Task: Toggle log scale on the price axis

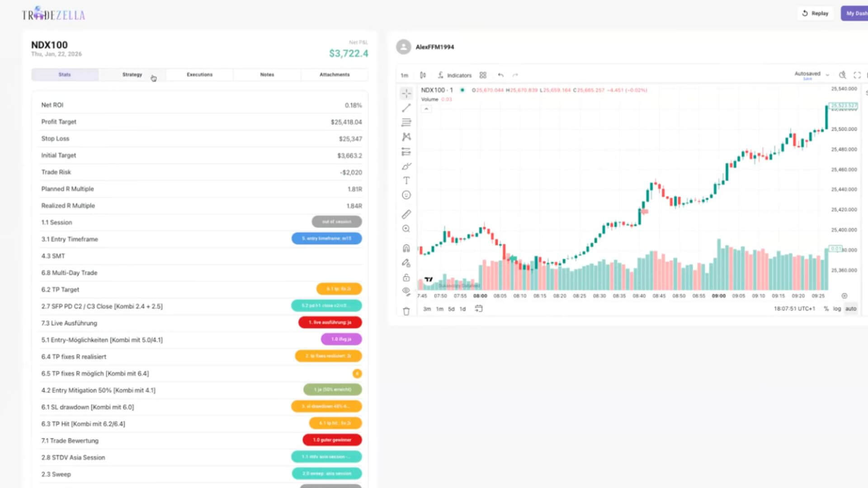Action: tap(837, 309)
